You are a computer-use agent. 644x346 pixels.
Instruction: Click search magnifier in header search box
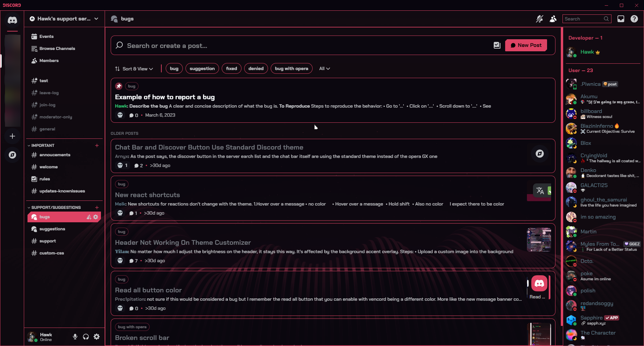click(x=606, y=19)
